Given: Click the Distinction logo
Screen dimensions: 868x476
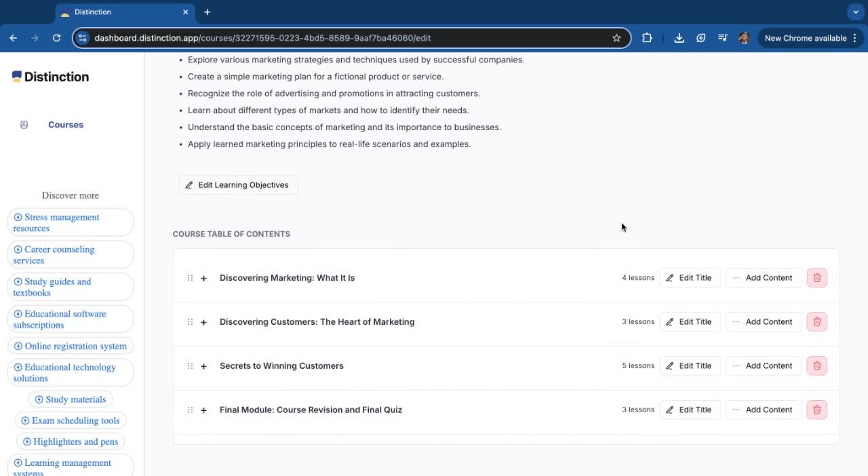Looking at the screenshot, I should [51, 77].
